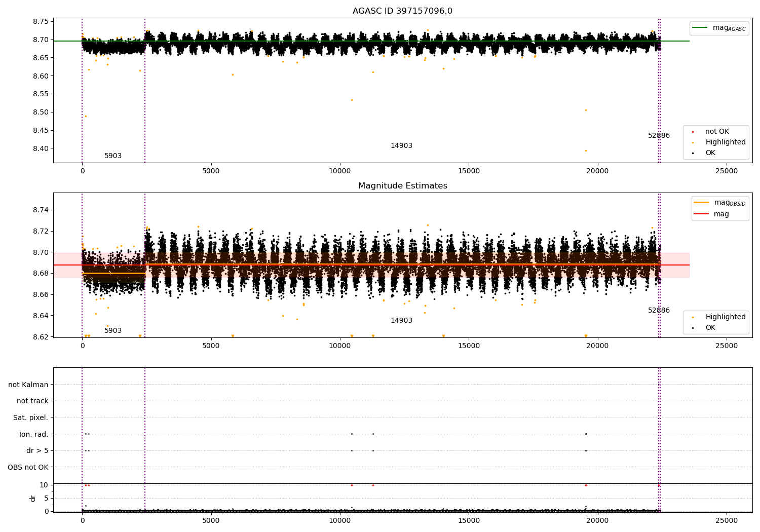The width and height of the screenshot is (760, 532).
Task: Click the 'OBS not OK' row label
Action: pos(28,467)
